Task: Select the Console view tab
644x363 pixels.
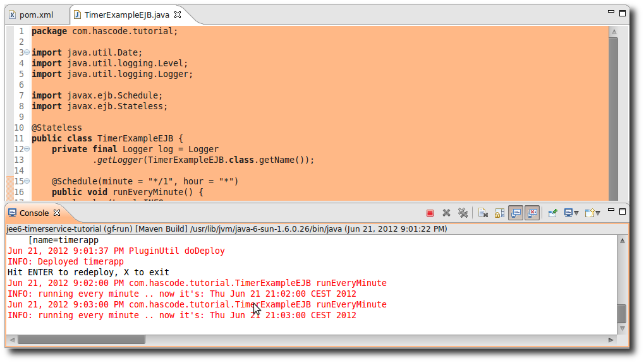Action: (34, 213)
